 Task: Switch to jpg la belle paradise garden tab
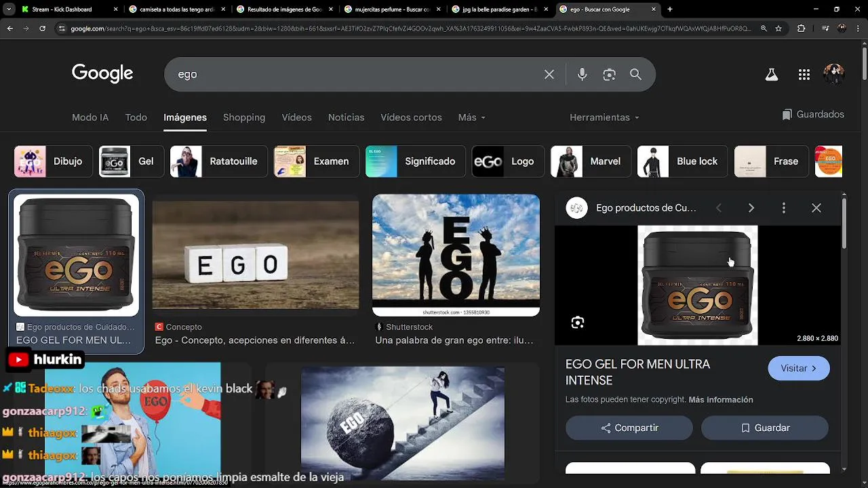coord(498,9)
